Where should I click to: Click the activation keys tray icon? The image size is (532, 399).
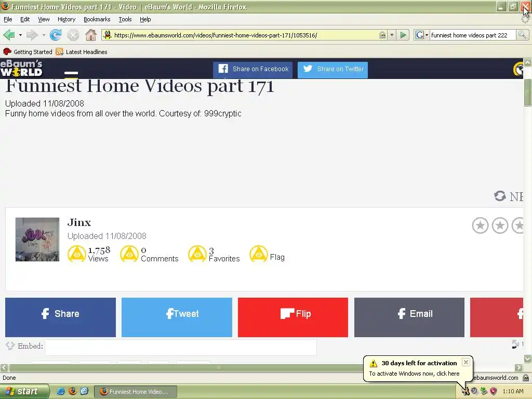tap(465, 392)
